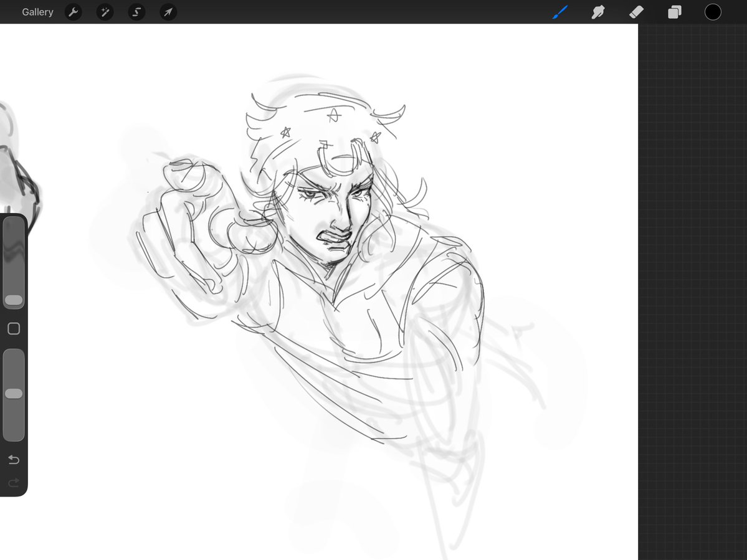747x560 pixels.
Task: Open the Actions wrench menu
Action: 73,12
